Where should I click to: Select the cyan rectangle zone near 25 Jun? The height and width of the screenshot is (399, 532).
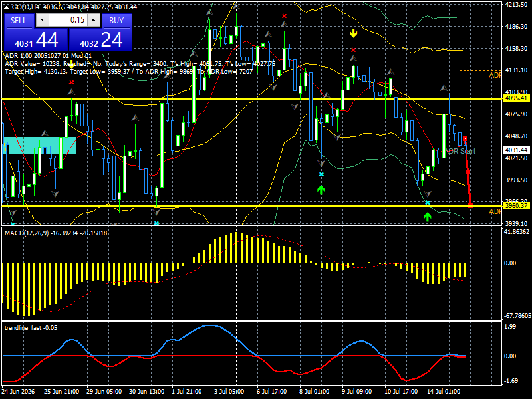(40, 146)
